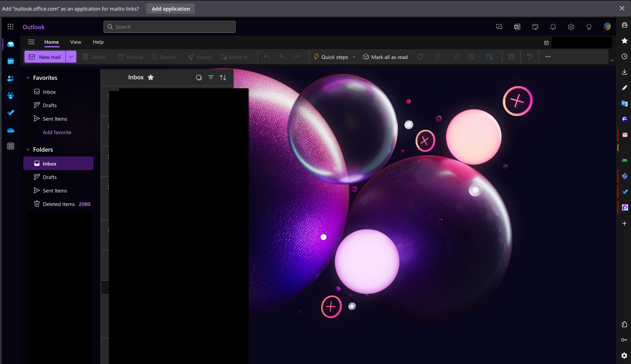Click the Snooze clock icon
Image resolution: width=631 pixels, height=364 pixels.
tap(471, 57)
